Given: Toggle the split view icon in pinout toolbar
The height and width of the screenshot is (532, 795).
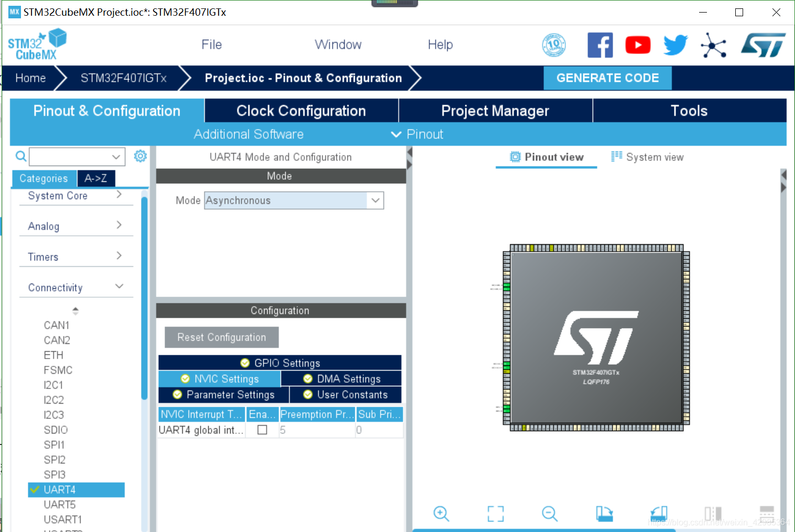Looking at the screenshot, I should tap(713, 514).
